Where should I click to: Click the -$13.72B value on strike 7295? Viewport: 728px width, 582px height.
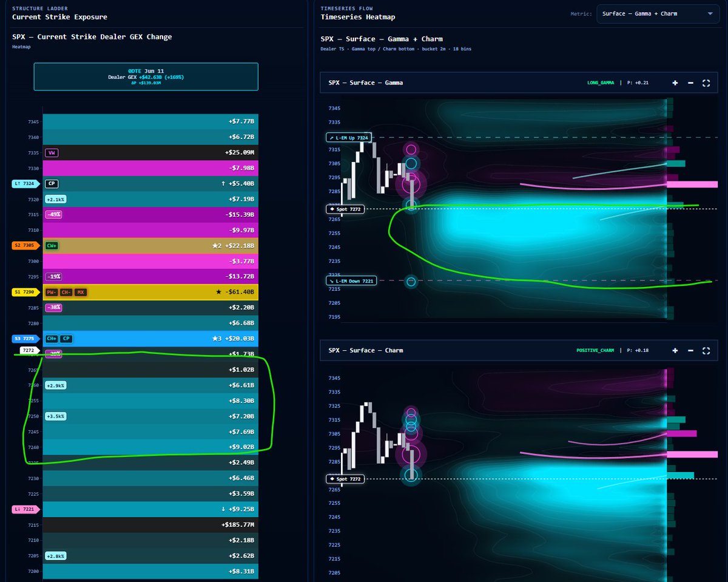point(238,277)
